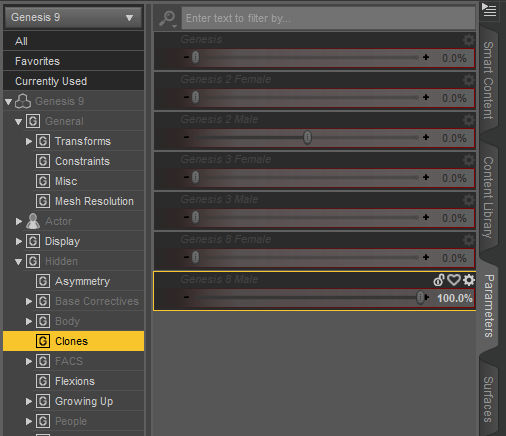Expand the Growing Up group
506x436 pixels.
click(29, 401)
